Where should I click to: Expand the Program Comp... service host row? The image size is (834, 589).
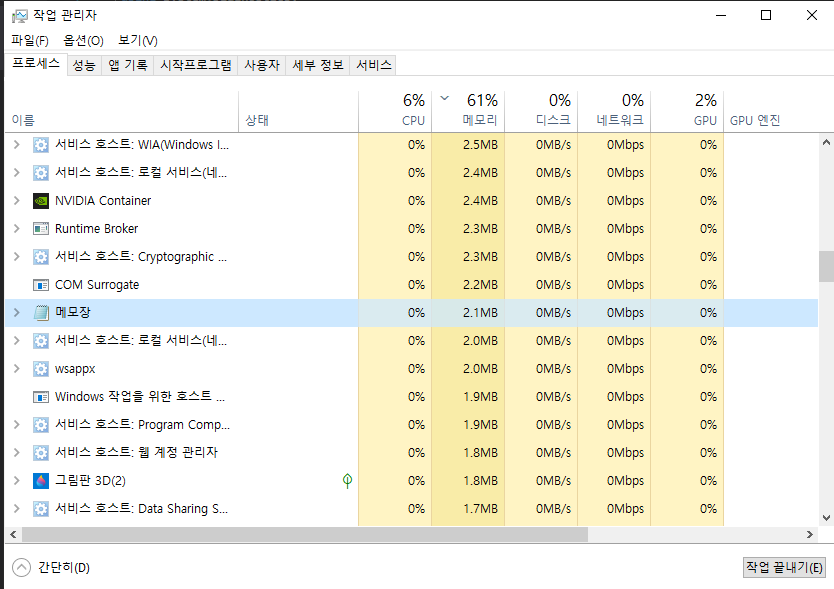[16, 425]
